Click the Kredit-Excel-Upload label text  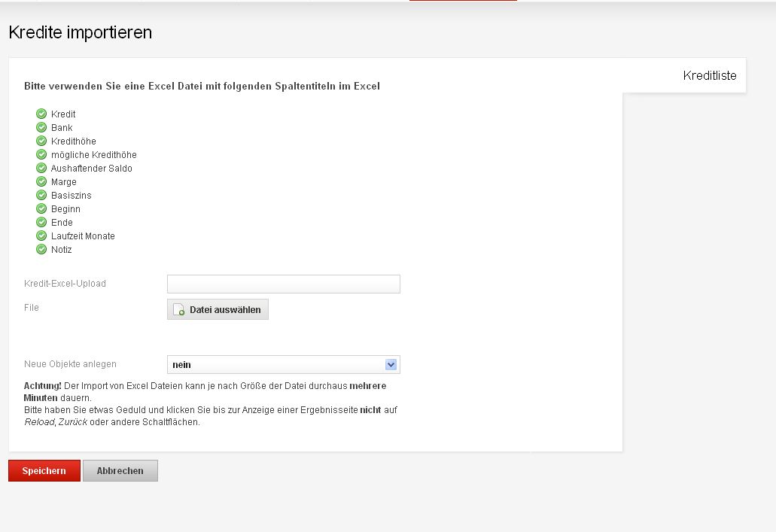coord(65,284)
